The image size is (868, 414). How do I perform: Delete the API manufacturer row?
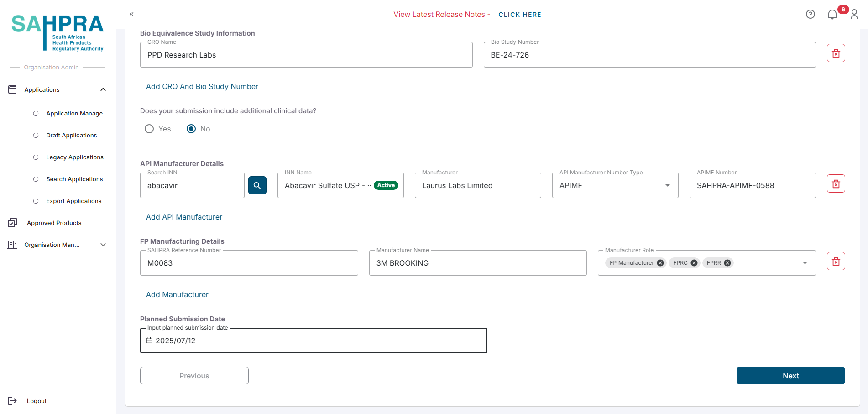click(x=836, y=184)
